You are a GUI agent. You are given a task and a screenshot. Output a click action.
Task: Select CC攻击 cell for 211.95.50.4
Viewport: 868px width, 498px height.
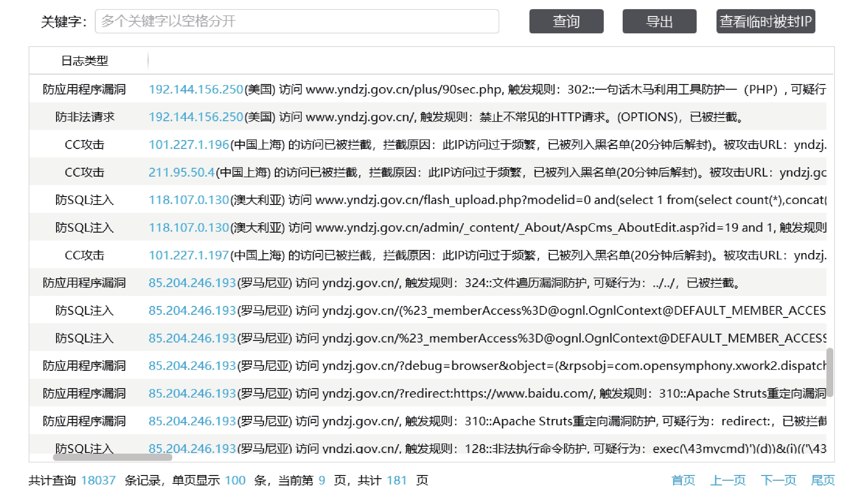tap(84, 173)
